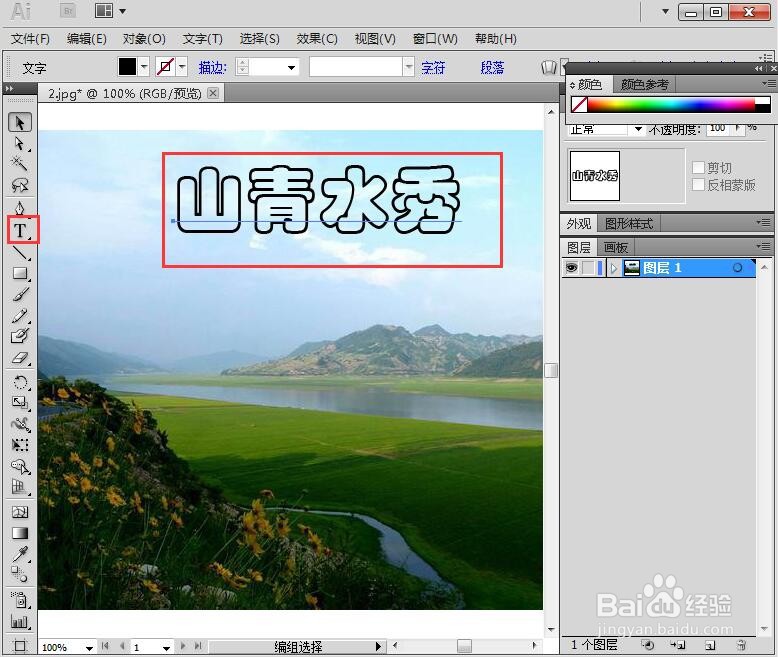
Task: Close the 2.jpg document tab
Action: coord(213,93)
